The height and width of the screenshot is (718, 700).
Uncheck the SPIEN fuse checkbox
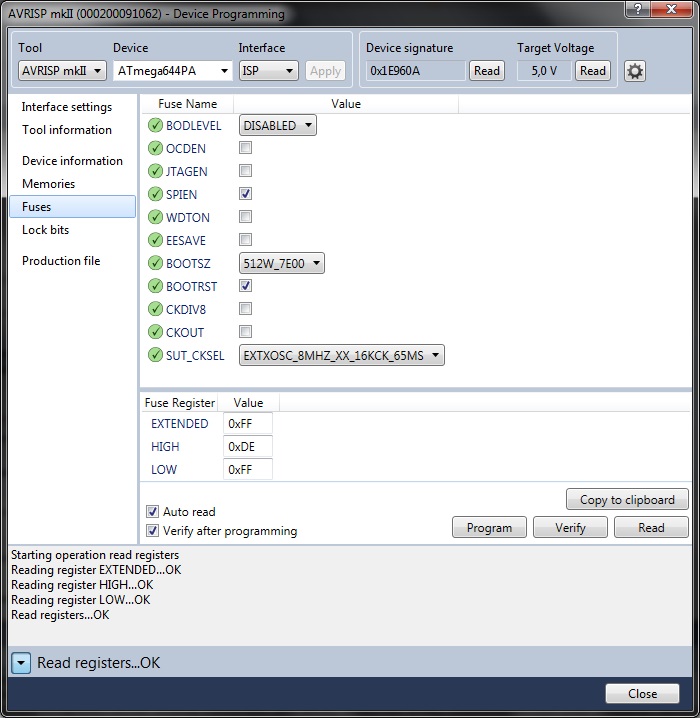click(245, 194)
